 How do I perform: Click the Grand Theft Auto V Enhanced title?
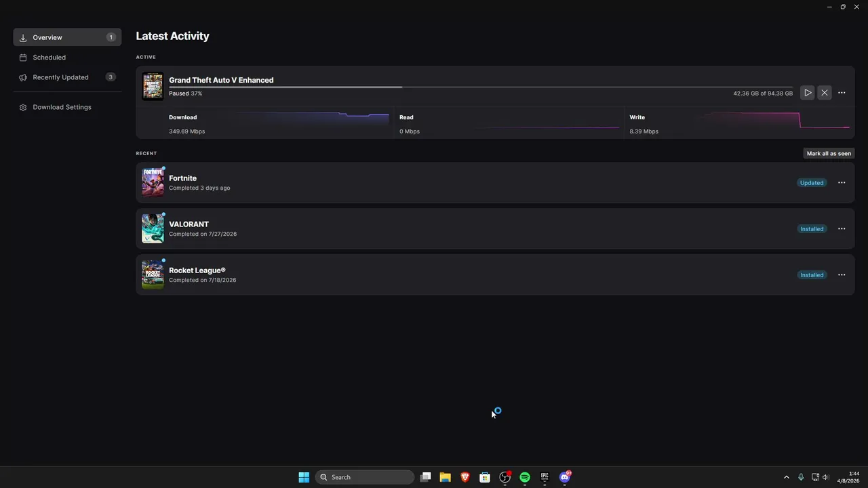tap(221, 80)
